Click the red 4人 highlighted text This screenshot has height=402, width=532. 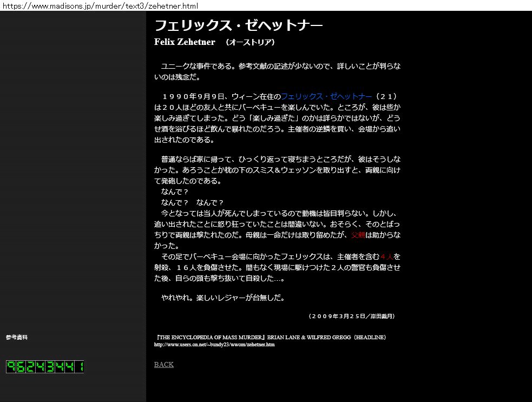click(x=386, y=256)
